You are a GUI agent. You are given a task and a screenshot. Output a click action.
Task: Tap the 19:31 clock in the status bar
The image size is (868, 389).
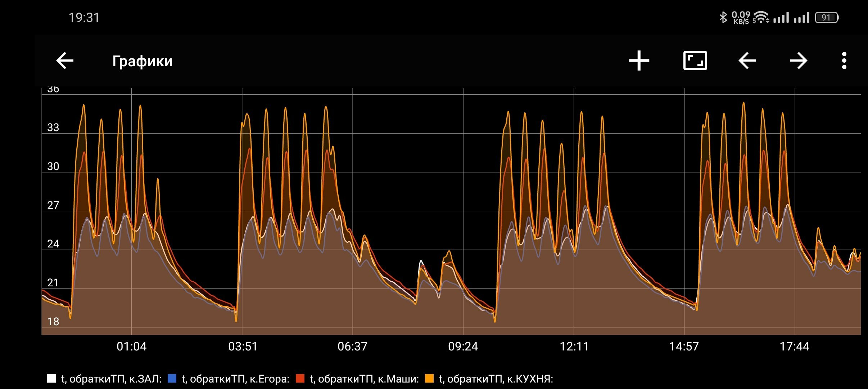84,18
